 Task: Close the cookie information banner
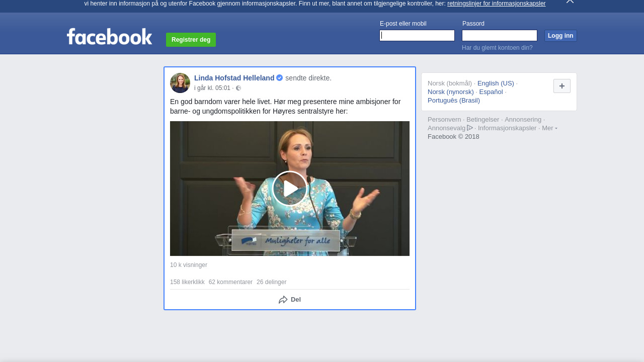coord(570,2)
